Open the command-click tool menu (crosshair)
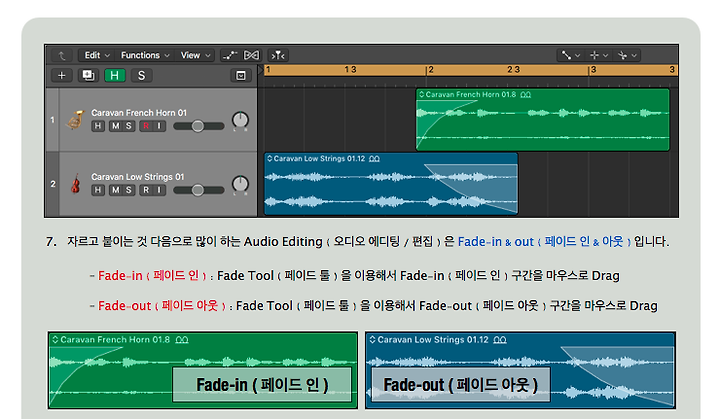The image size is (720, 419). pyautogui.click(x=599, y=55)
